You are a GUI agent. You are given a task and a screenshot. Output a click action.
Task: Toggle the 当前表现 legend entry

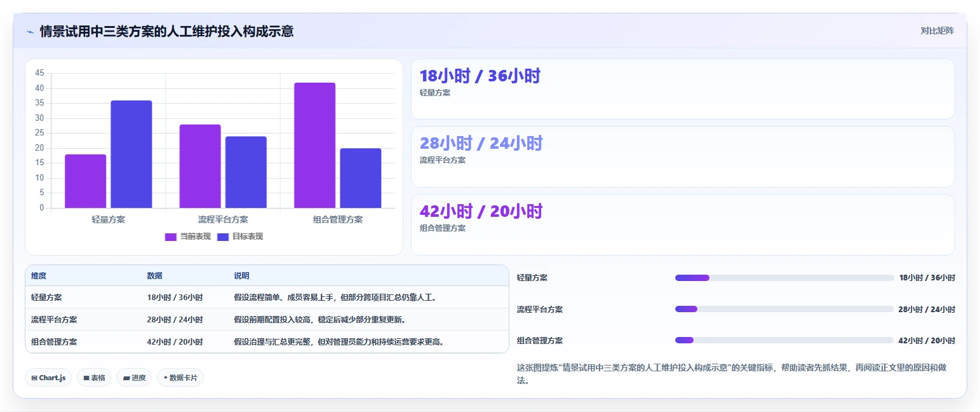pos(187,237)
